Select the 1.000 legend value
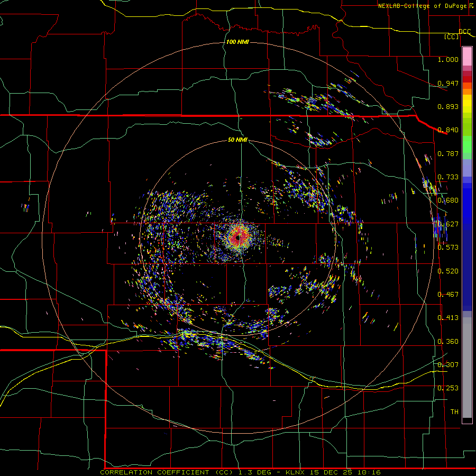This screenshot has height=476, width=476. pos(448,59)
